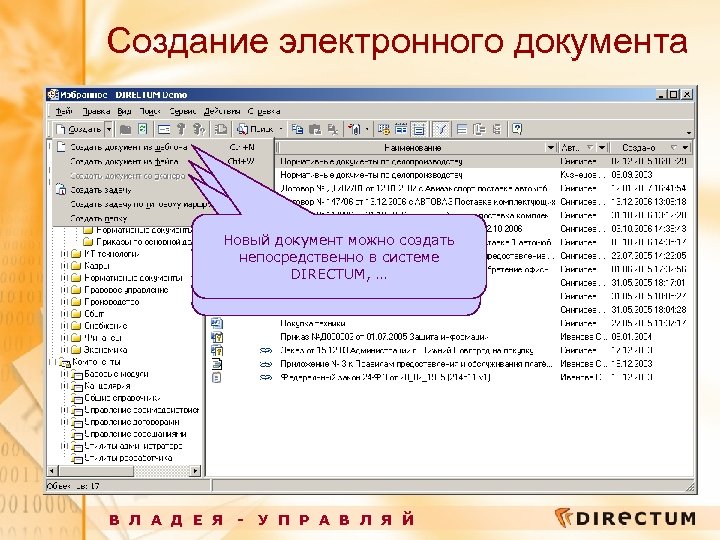Click the icon of Федеральный закон row
The height and width of the screenshot is (540, 720).
click(x=217, y=377)
